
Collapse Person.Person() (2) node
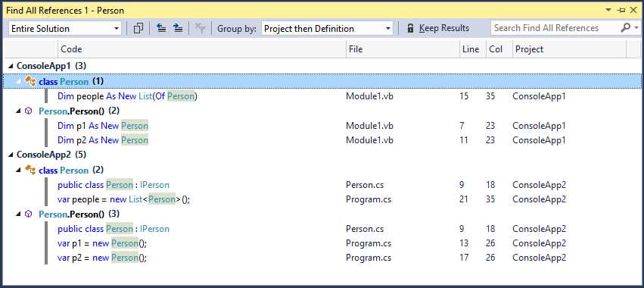[x=18, y=111]
